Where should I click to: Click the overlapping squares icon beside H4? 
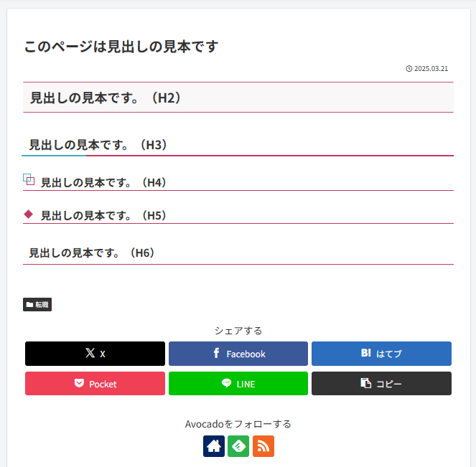[x=29, y=179]
